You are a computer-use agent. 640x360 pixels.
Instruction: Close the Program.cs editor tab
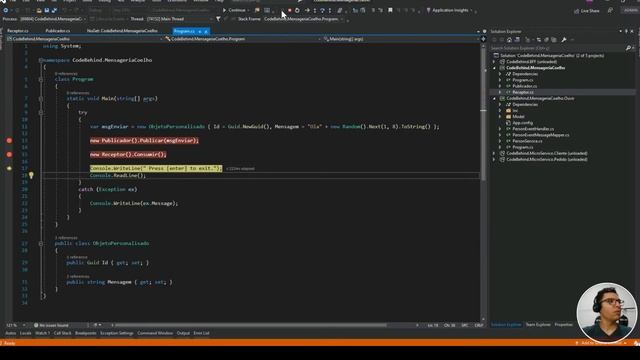(x=206, y=31)
